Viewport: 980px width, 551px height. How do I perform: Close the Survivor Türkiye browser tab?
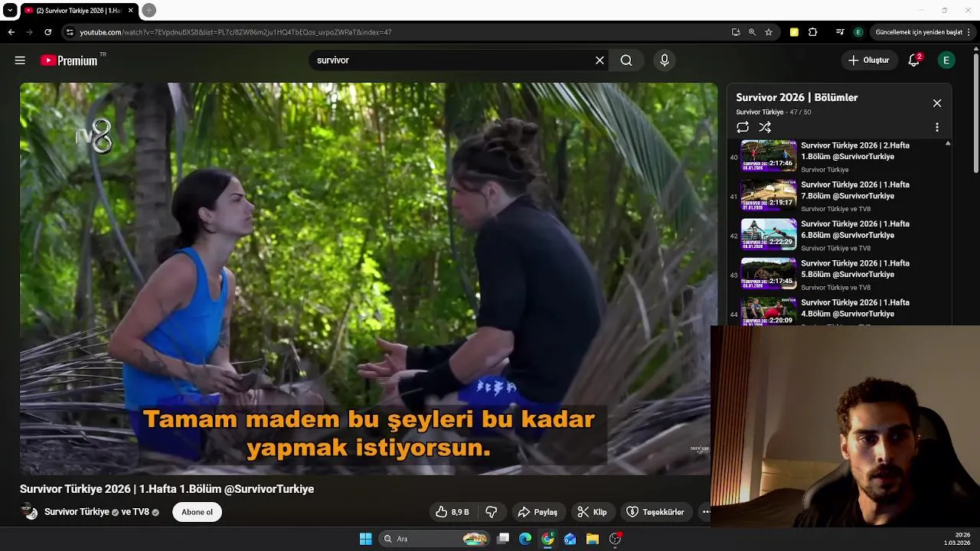(x=130, y=11)
